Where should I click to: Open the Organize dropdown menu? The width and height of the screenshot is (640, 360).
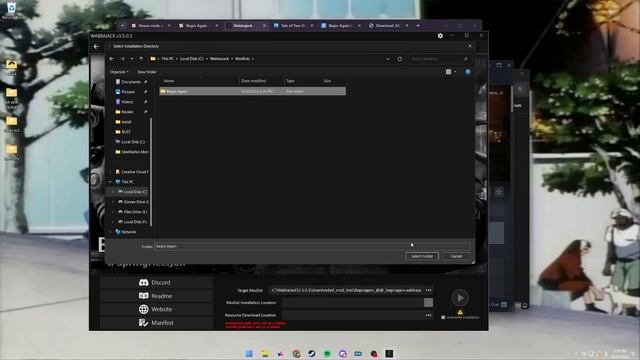tap(119, 72)
